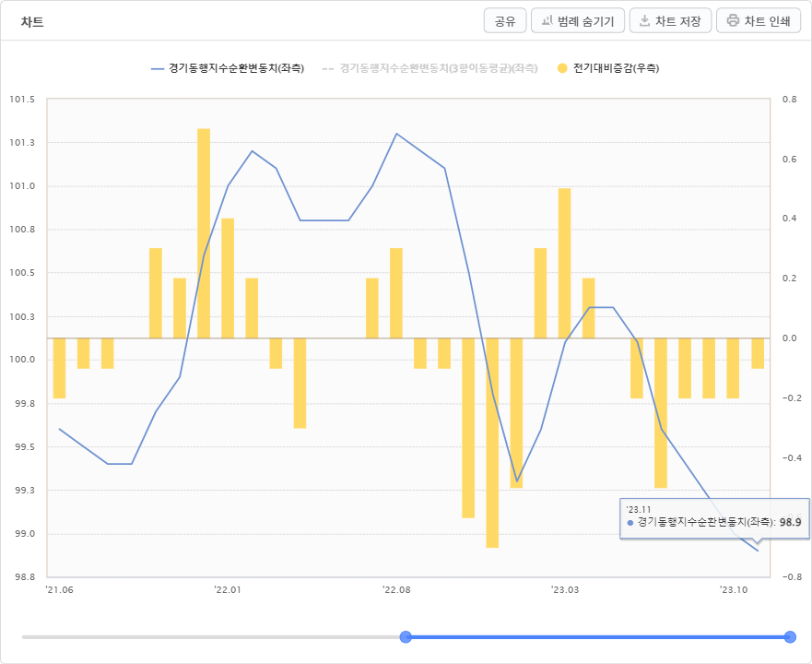The width and height of the screenshot is (812, 664).
Task: Click the '23.03 x-axis label
Action: click(x=565, y=590)
